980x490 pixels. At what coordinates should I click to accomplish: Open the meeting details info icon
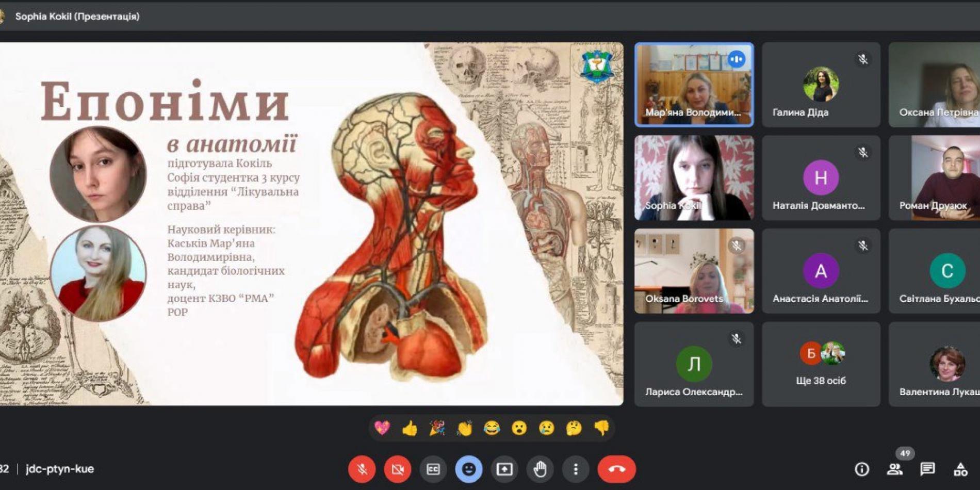pos(862,469)
